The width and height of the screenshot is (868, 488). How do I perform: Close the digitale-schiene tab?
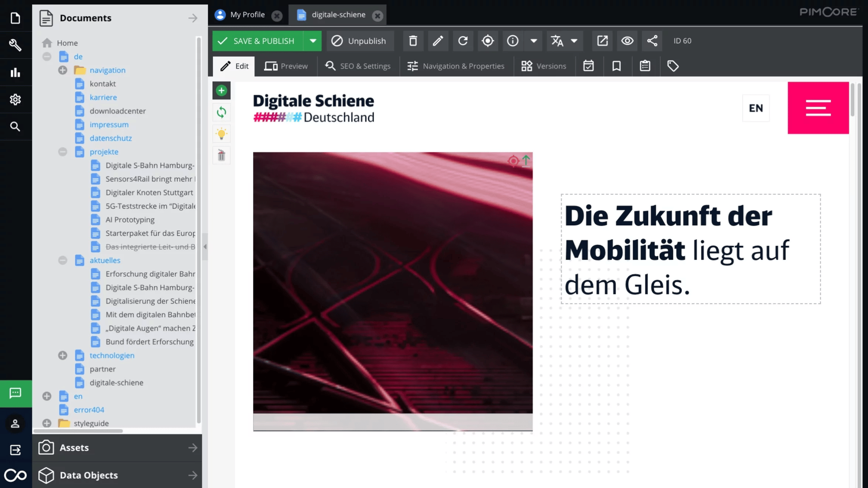tap(377, 16)
